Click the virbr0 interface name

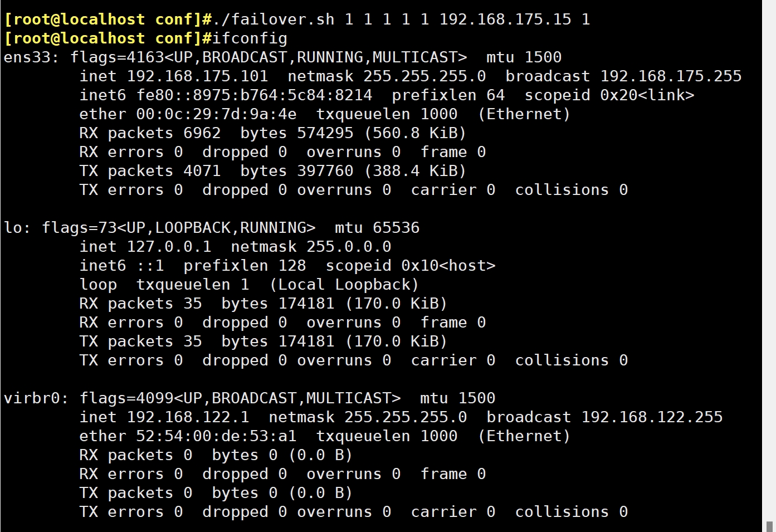point(32,398)
